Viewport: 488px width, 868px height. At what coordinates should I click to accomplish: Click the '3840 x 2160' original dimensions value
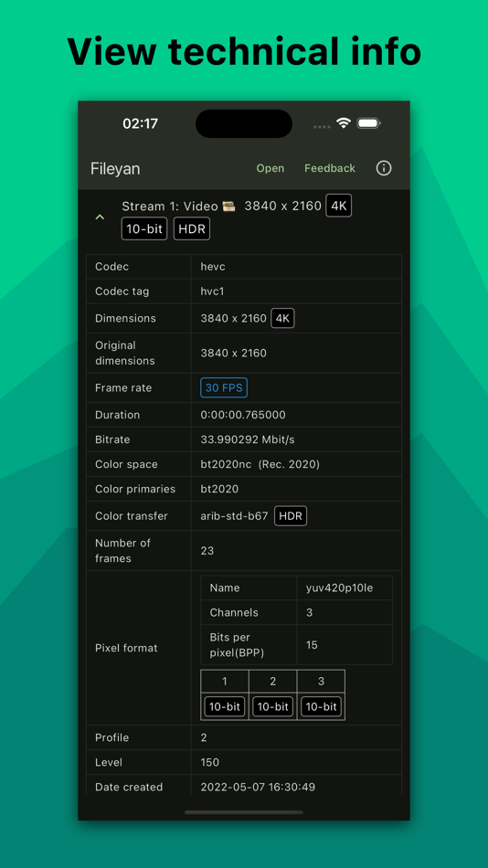tap(233, 354)
